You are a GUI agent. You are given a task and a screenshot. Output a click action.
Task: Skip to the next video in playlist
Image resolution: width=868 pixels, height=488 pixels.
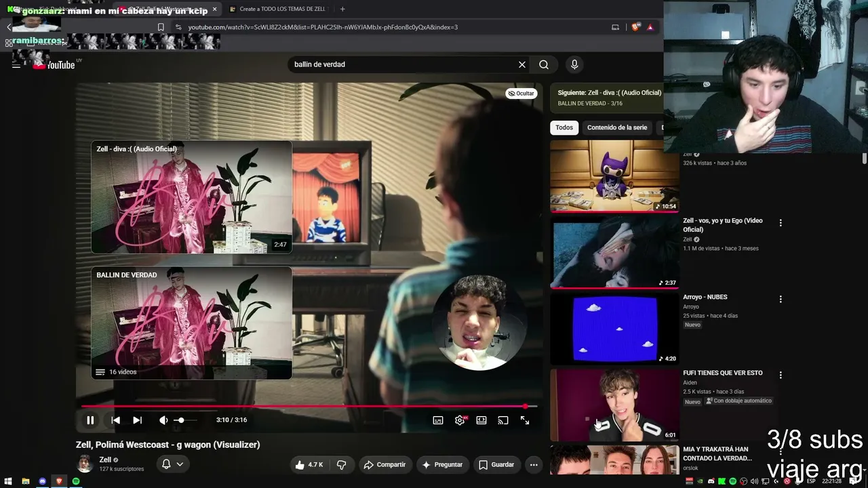[x=137, y=420]
